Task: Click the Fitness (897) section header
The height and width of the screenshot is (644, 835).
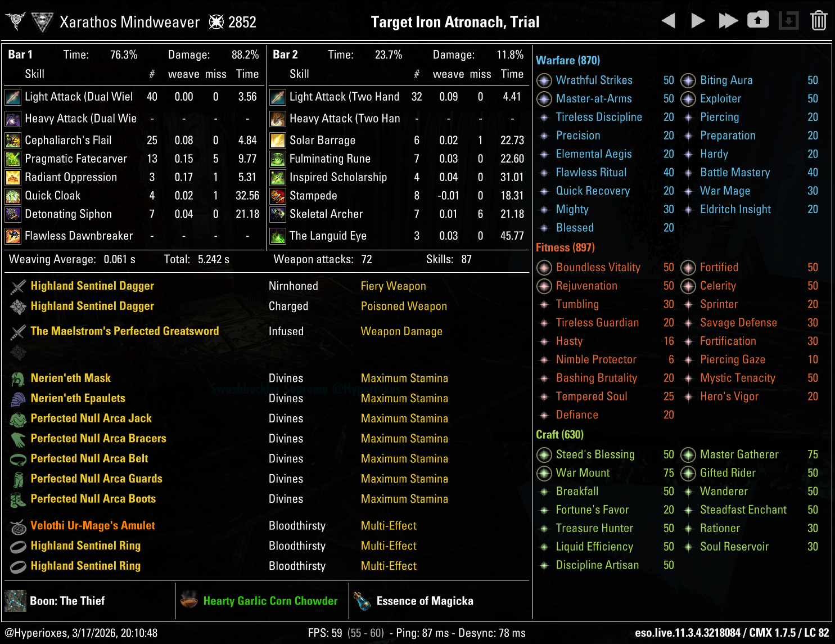Action: click(565, 247)
